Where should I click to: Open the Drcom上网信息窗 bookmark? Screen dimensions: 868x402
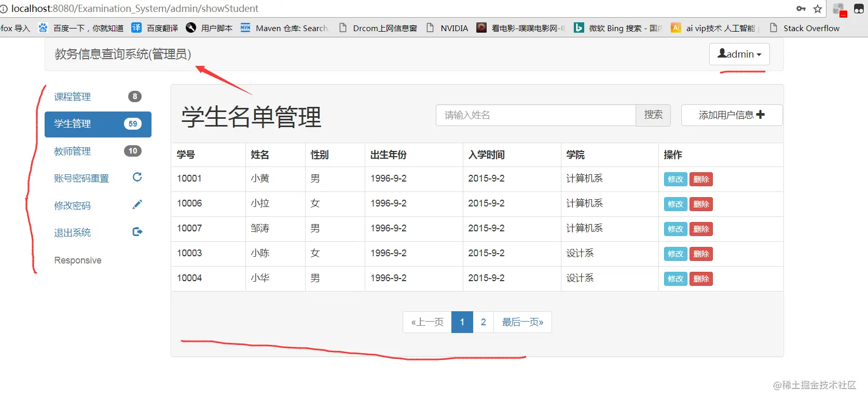coord(378,28)
